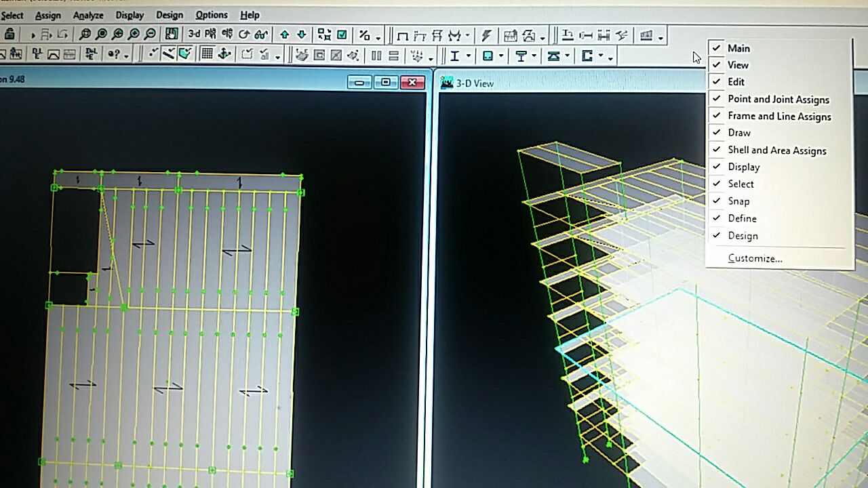Click the set plan view icon

(210, 34)
